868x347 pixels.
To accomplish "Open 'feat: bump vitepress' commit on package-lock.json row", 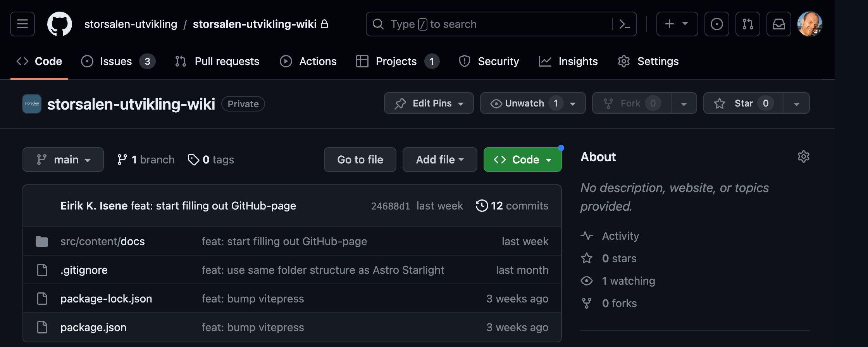I will pos(253,299).
